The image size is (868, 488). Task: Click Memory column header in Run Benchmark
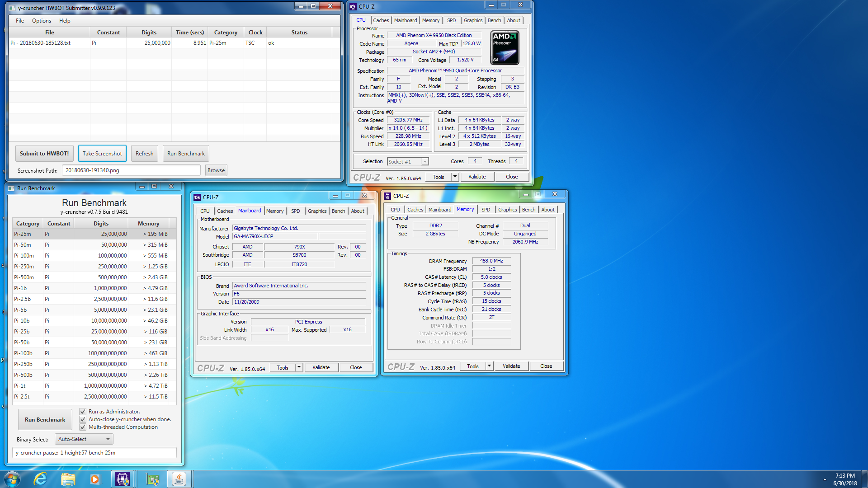coord(148,224)
